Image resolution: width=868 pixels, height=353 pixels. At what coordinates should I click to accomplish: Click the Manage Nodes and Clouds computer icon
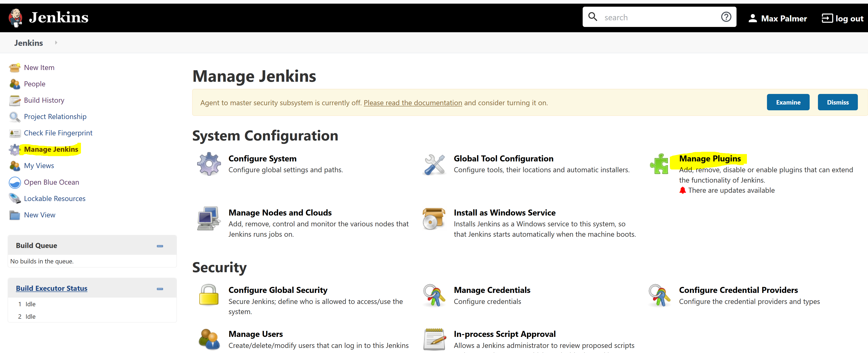[x=209, y=218]
